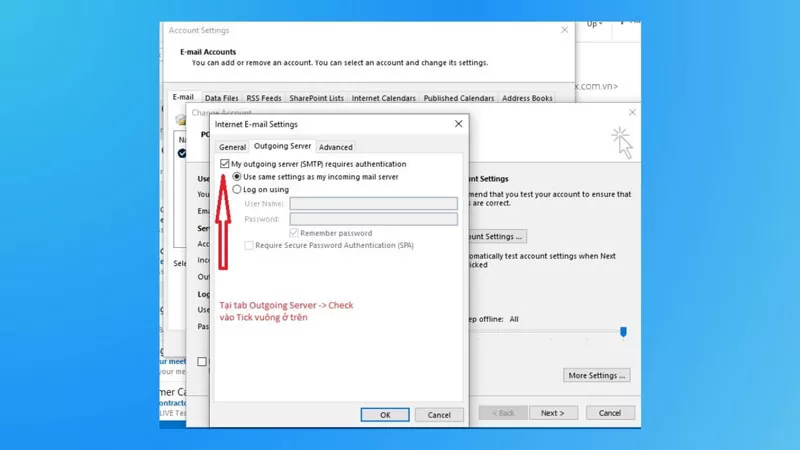This screenshot has height=450, width=800.
Task: Open SharePoint Lists tab
Action: click(x=316, y=98)
